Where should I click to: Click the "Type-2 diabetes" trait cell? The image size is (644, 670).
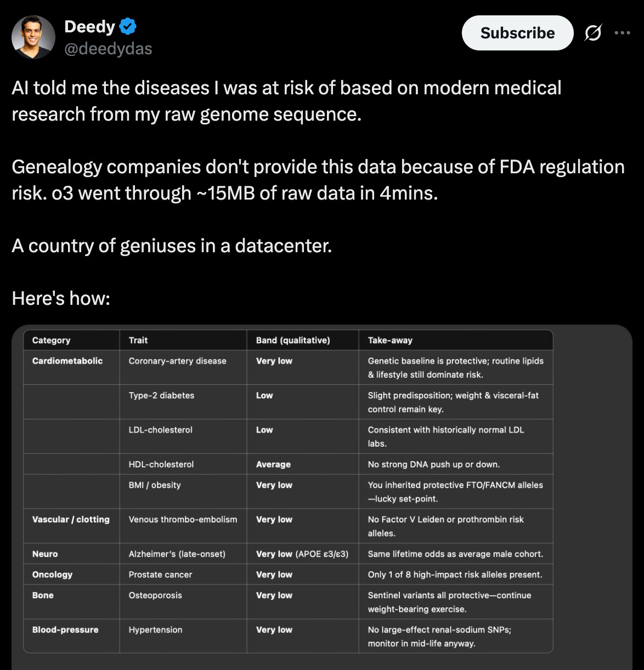pyautogui.click(x=161, y=395)
